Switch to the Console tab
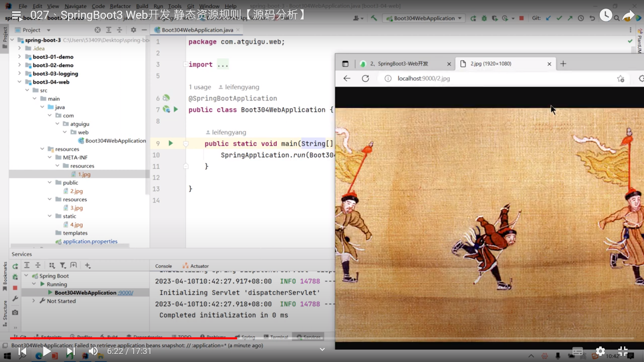 [x=163, y=266]
